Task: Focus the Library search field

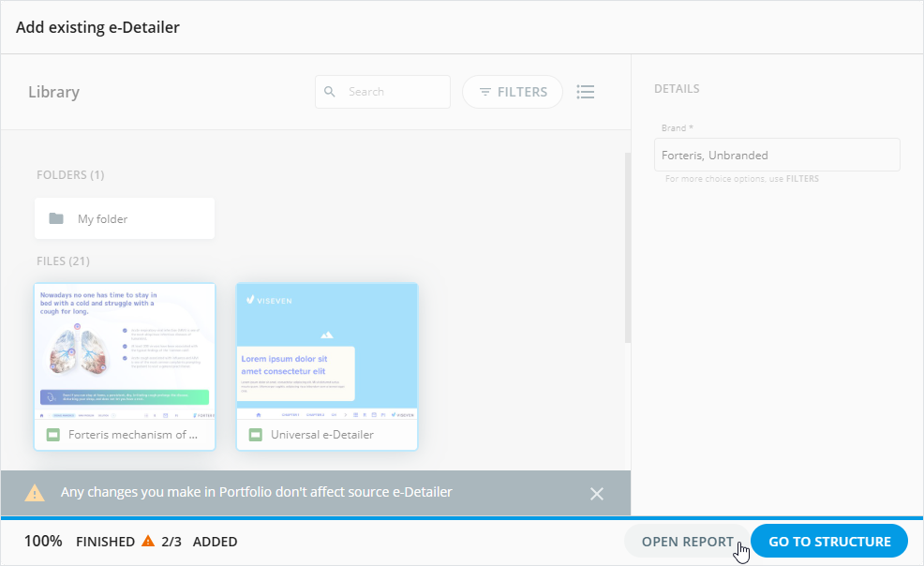Action: tap(394, 92)
